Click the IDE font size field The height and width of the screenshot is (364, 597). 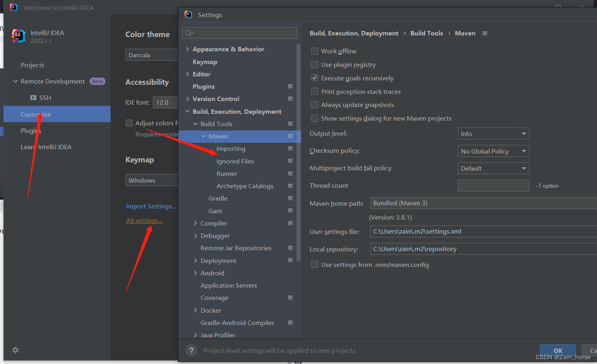pyautogui.click(x=165, y=102)
